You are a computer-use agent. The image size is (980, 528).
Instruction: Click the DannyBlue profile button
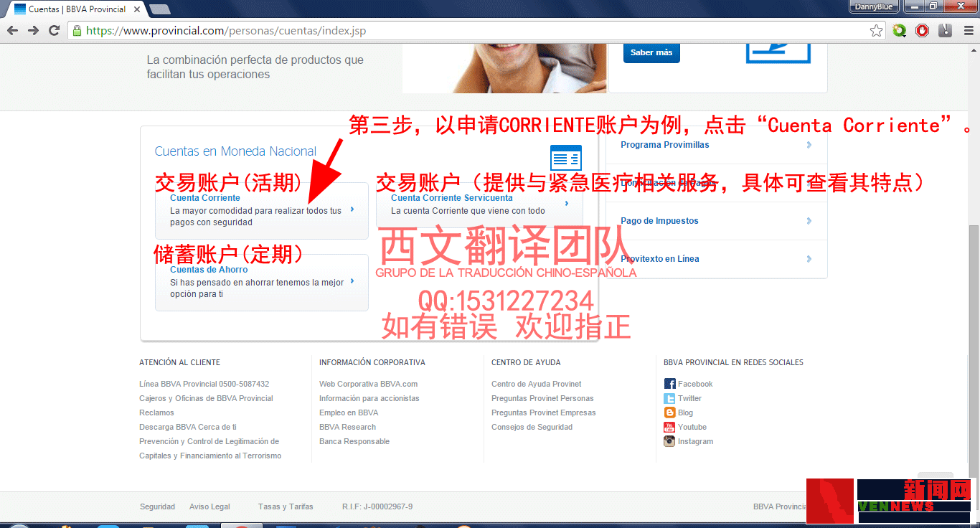coord(874,6)
